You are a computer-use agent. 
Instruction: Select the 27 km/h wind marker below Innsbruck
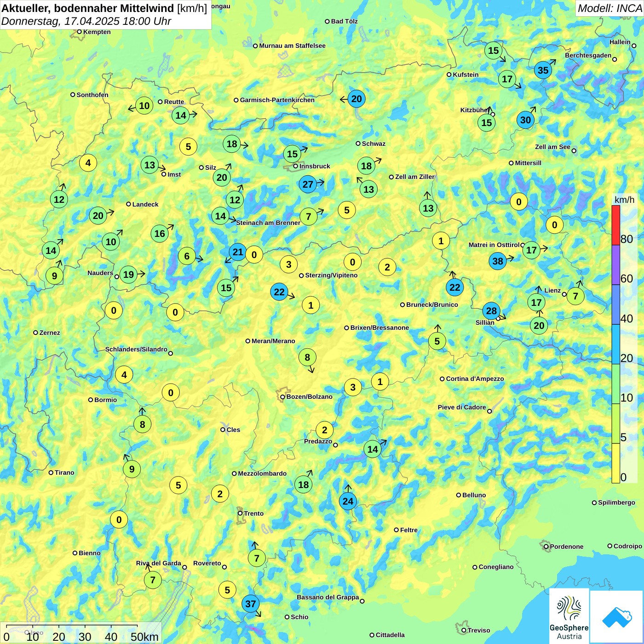(x=308, y=184)
